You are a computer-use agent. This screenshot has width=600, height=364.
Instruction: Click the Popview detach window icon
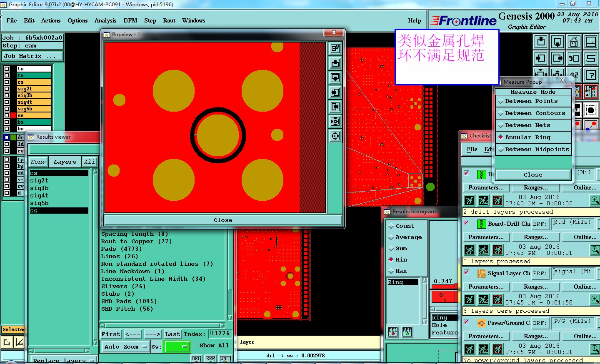pyautogui.click(x=335, y=49)
